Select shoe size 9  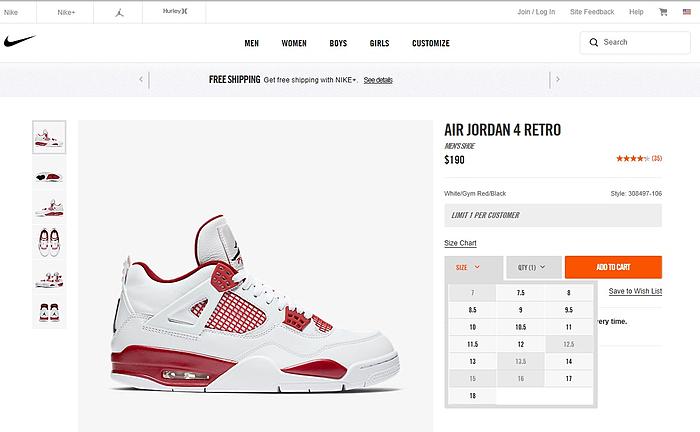(x=521, y=310)
